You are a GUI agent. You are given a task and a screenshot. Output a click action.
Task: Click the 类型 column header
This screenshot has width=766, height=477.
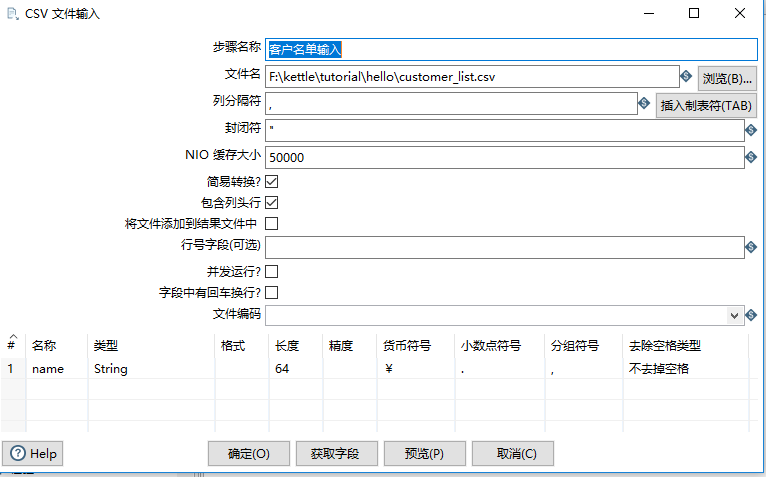151,346
